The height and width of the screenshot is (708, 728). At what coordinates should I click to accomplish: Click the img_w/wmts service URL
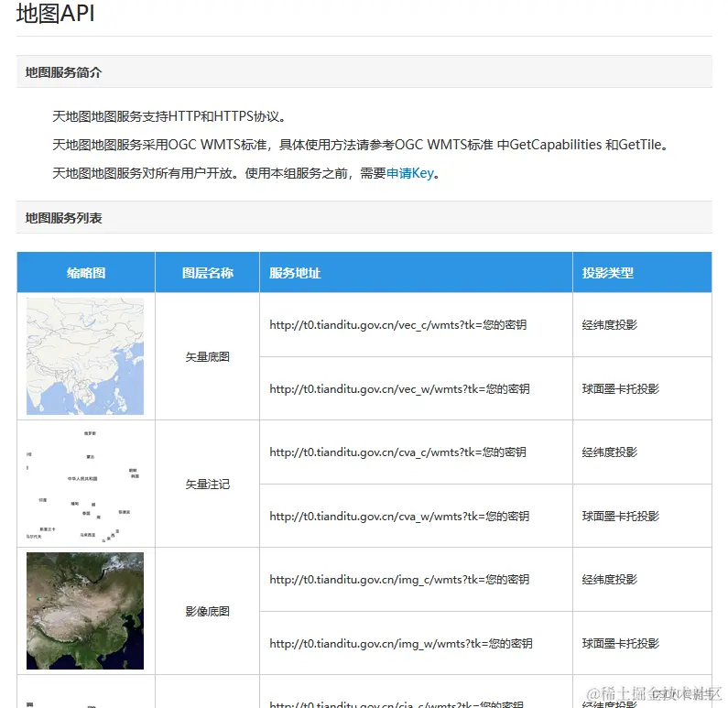(x=401, y=644)
